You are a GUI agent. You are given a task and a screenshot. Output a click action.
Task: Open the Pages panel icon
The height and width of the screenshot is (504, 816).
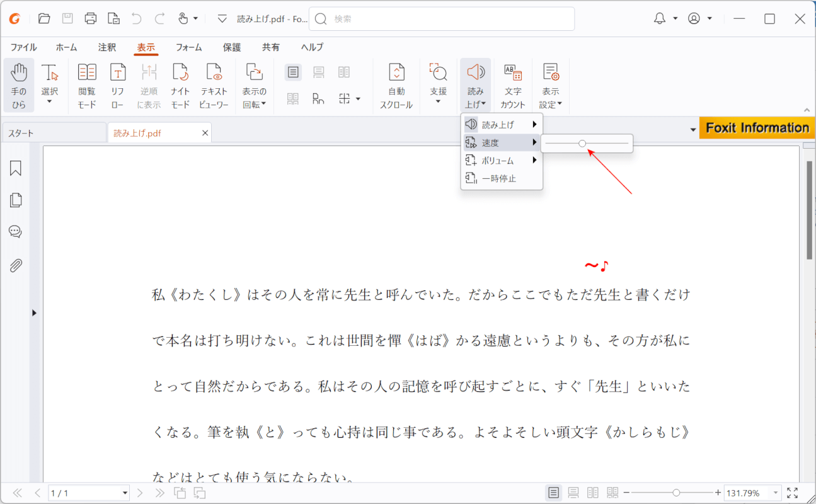tap(15, 200)
